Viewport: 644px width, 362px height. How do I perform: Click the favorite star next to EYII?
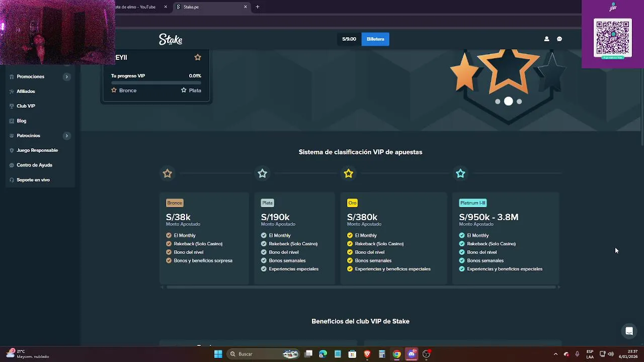pos(198,57)
